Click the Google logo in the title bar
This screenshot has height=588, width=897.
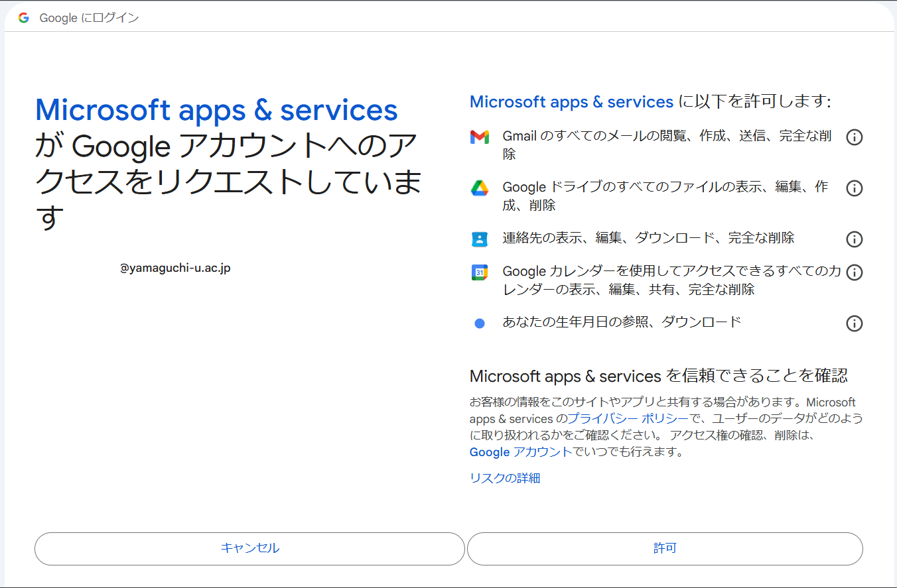(x=24, y=18)
